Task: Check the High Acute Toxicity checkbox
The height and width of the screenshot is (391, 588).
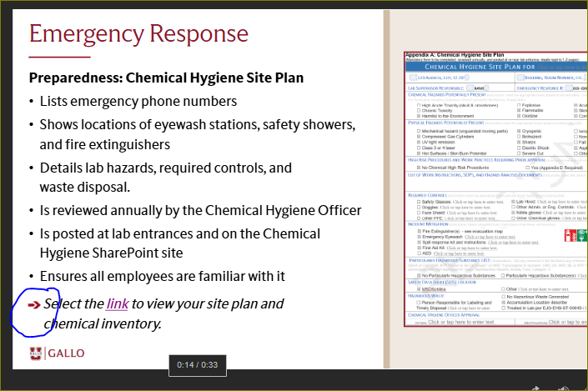Action: tap(419, 105)
